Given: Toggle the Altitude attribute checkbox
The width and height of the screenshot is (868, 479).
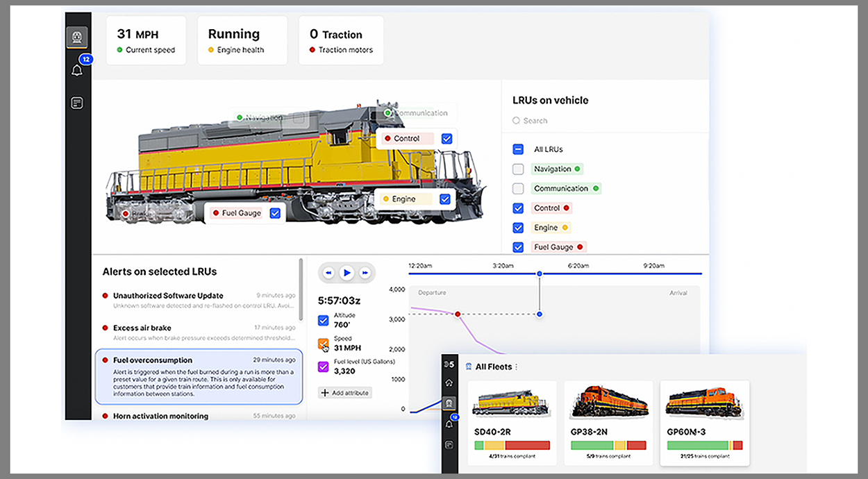Looking at the screenshot, I should [324, 320].
